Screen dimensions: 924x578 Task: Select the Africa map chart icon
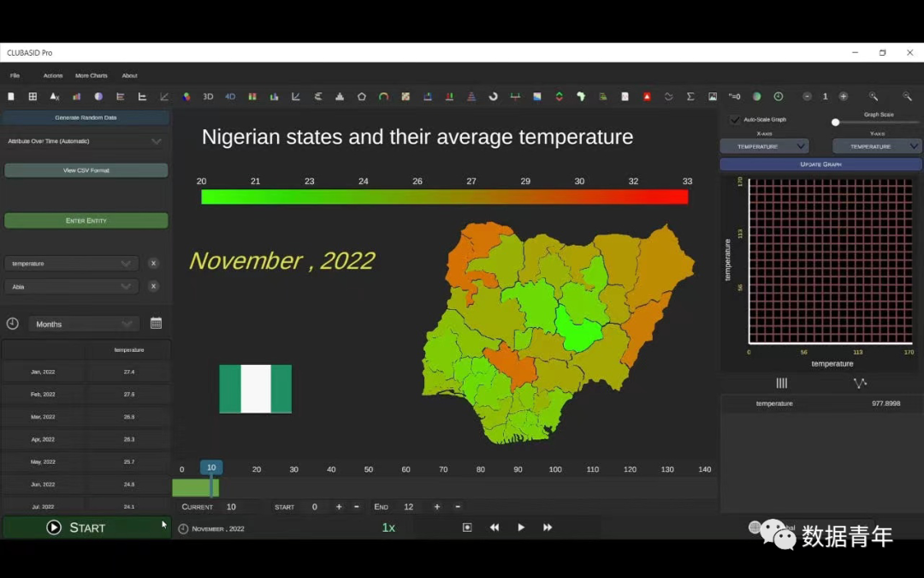pos(581,96)
